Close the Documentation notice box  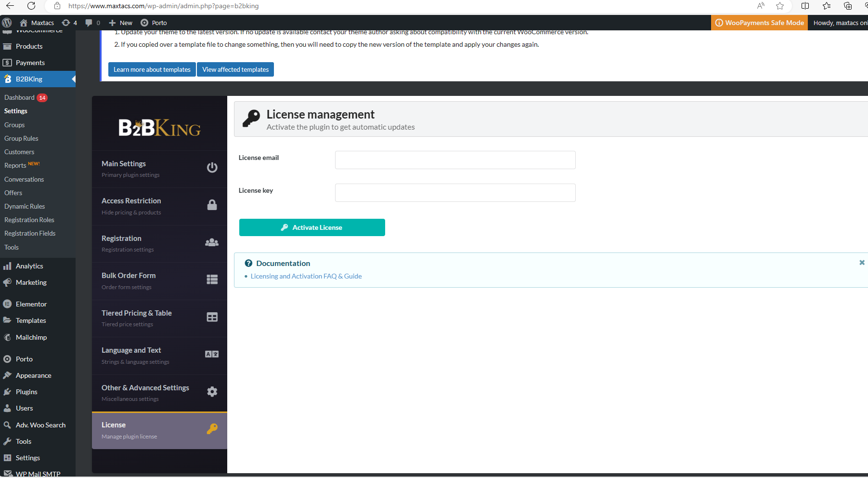click(x=862, y=263)
